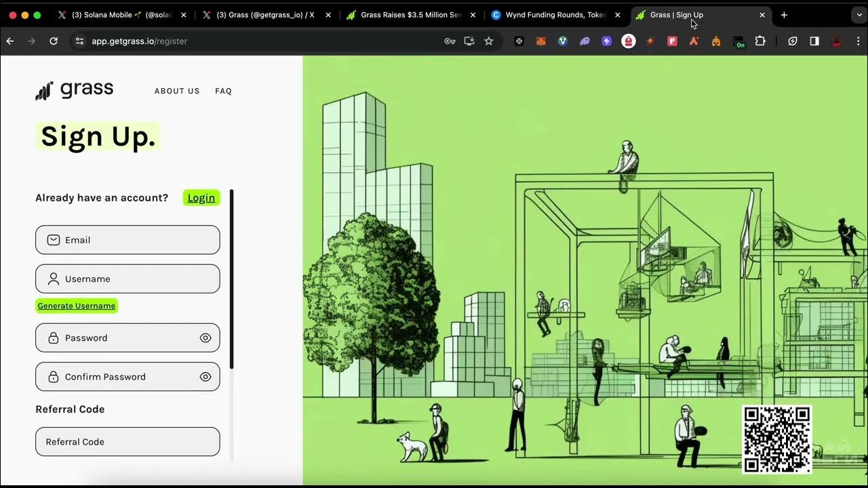Toggle the browser side panel icon
The width and height of the screenshot is (868, 488).
point(814,41)
